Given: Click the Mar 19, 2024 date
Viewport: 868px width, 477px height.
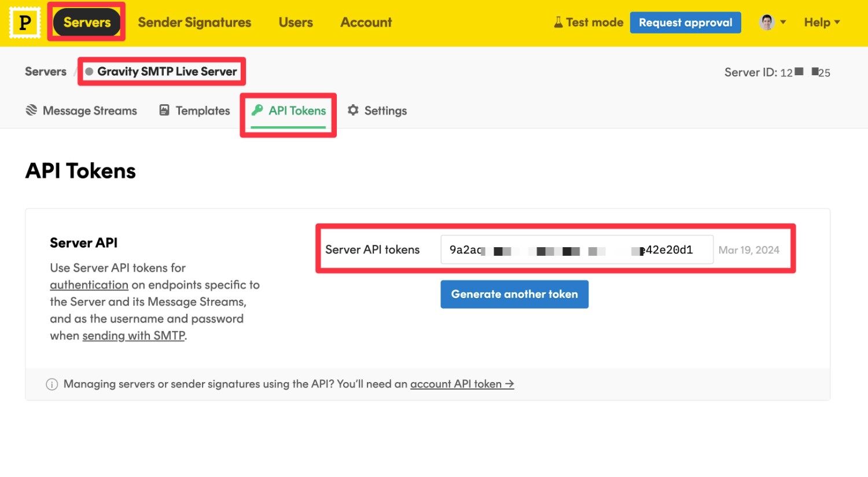Looking at the screenshot, I should (x=749, y=250).
